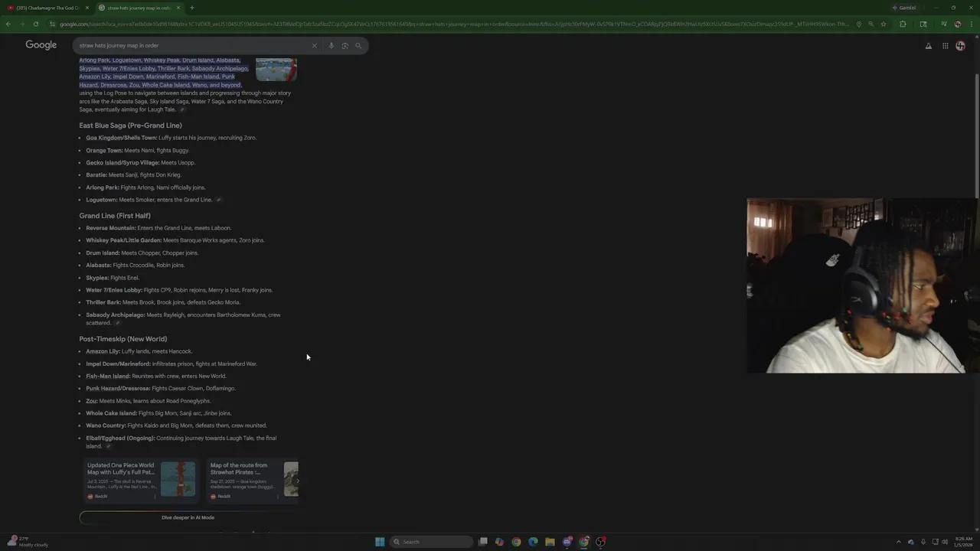
Task: Click the source link icon after Loguetown entry
Action: pyautogui.click(x=218, y=200)
